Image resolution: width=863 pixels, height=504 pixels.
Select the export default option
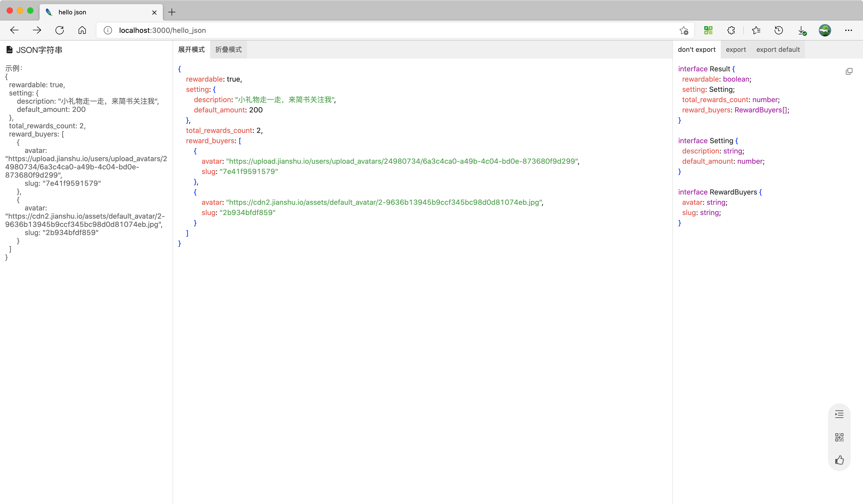(x=778, y=50)
